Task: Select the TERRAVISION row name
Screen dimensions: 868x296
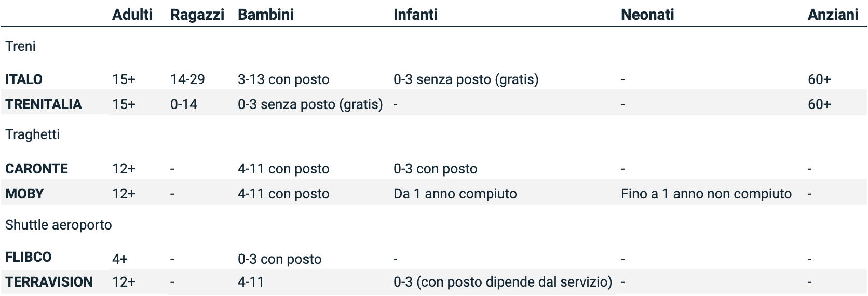Action: tap(49, 282)
